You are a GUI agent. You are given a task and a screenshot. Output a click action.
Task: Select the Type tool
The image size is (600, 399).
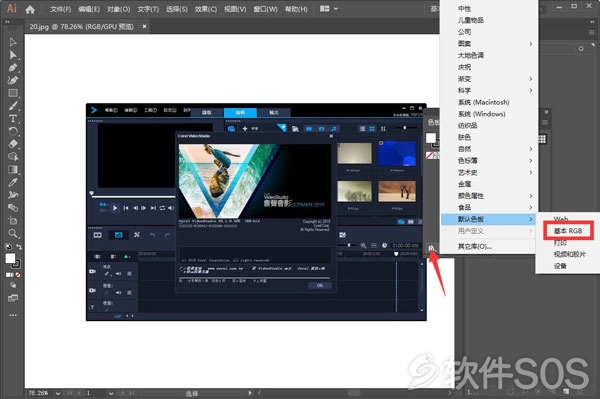tap(13, 119)
